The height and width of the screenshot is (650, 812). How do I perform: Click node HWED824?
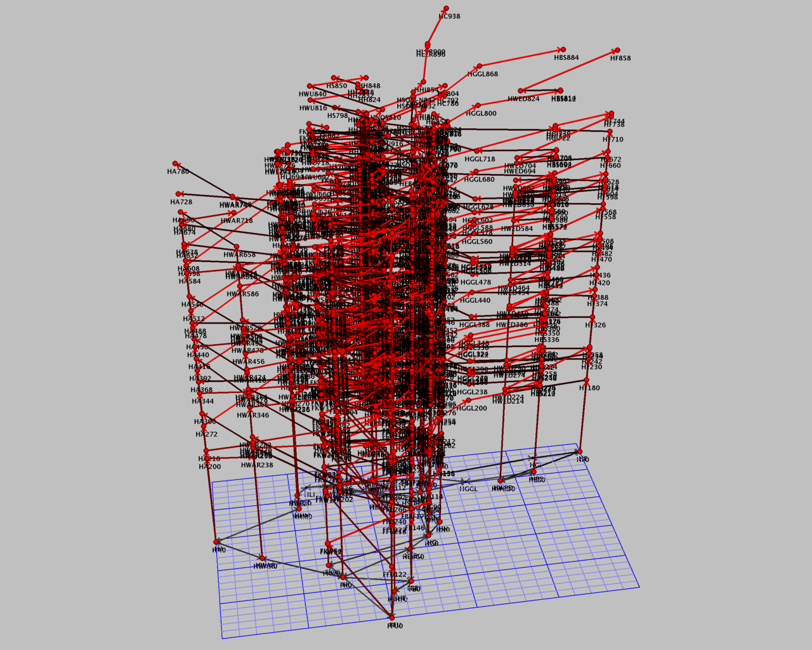coord(520,91)
